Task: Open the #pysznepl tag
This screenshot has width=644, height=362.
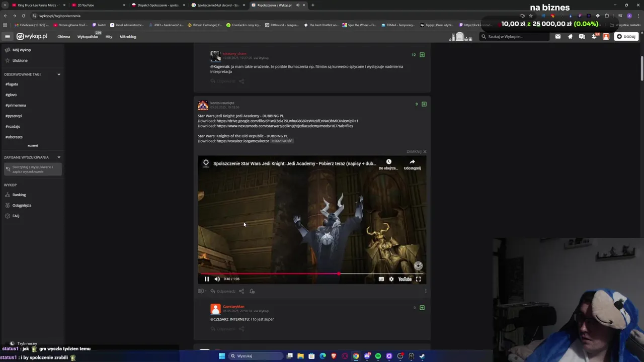Action: tap(14, 116)
